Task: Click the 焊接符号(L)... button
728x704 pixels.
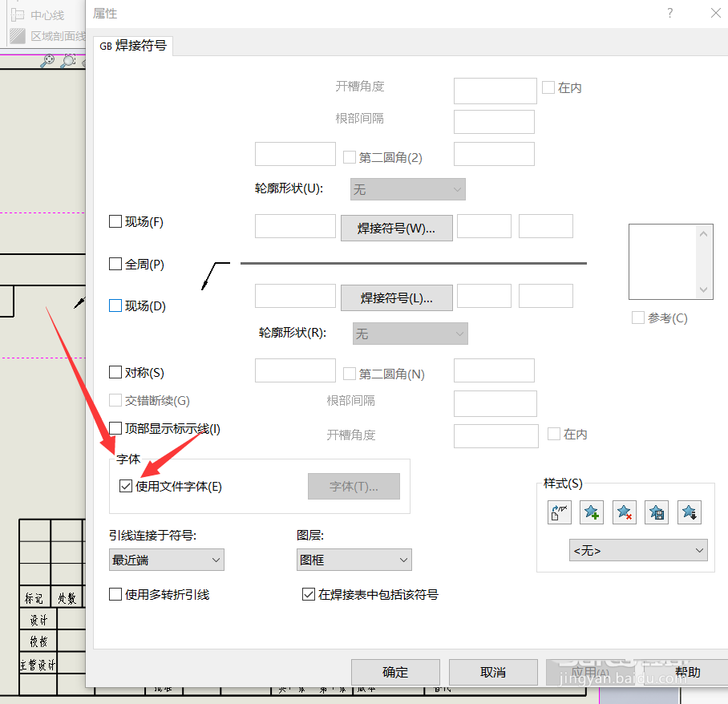Action: tap(397, 297)
